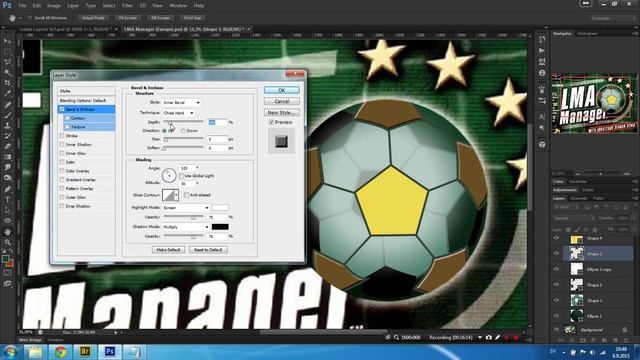The image size is (640, 360).
Task: Select the Pen tool
Action: tap(7, 189)
